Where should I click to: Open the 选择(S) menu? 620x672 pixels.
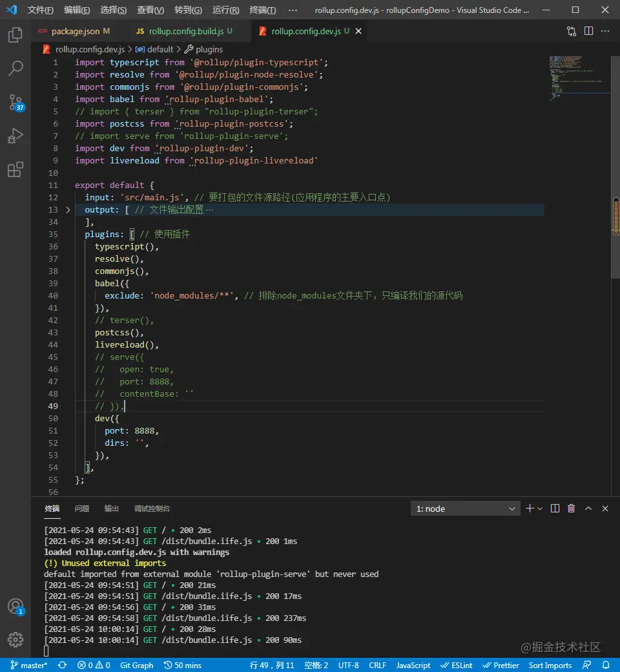pyautogui.click(x=113, y=10)
